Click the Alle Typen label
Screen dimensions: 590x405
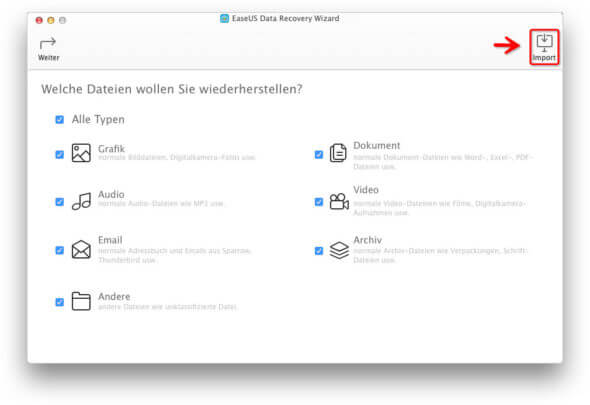[98, 120]
